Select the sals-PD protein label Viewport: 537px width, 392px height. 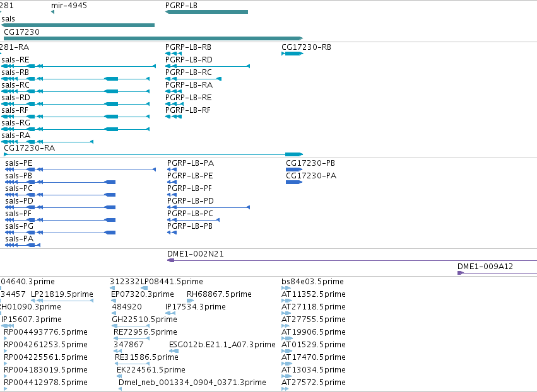pyautogui.click(x=19, y=201)
